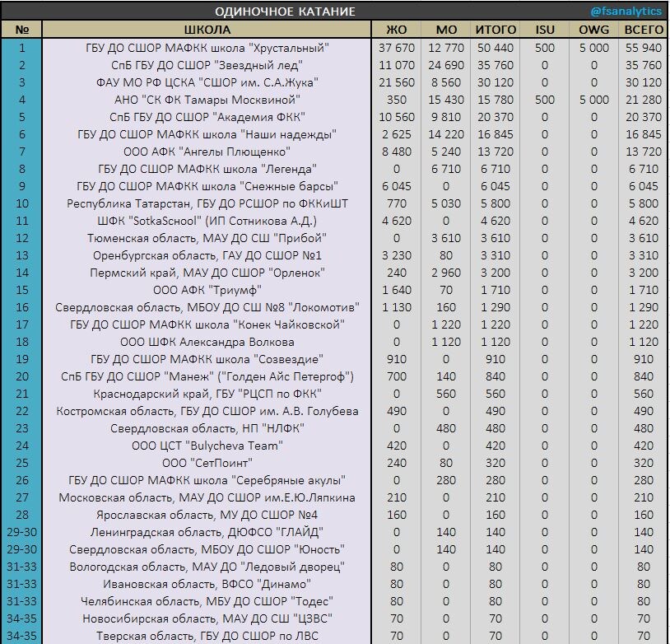The height and width of the screenshot is (644, 670).
Task: Click the МО value 15 430
Action: 446,100
